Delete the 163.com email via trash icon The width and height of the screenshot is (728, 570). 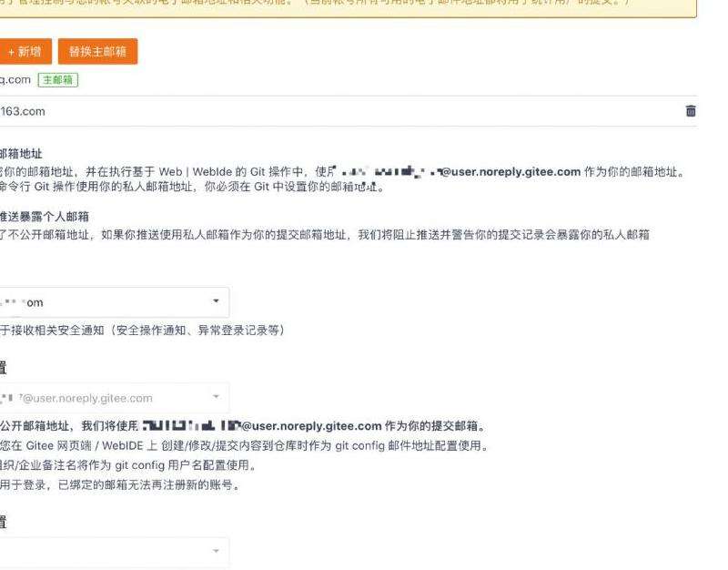pyautogui.click(x=691, y=111)
